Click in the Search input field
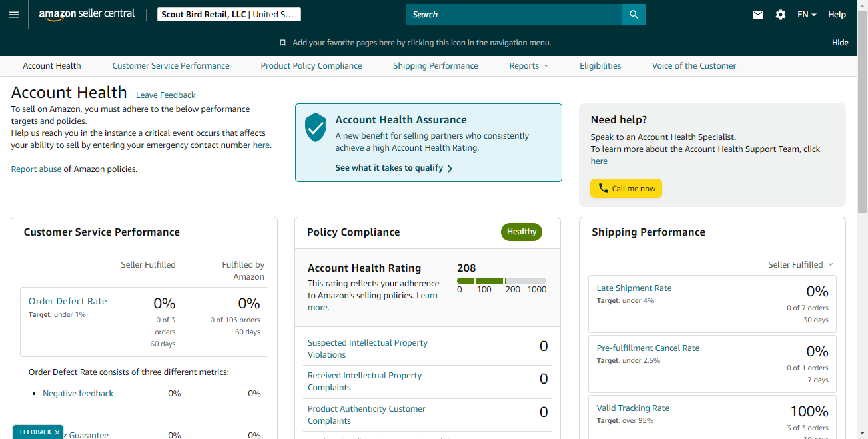Image resolution: width=868 pixels, height=439 pixels. [514, 14]
